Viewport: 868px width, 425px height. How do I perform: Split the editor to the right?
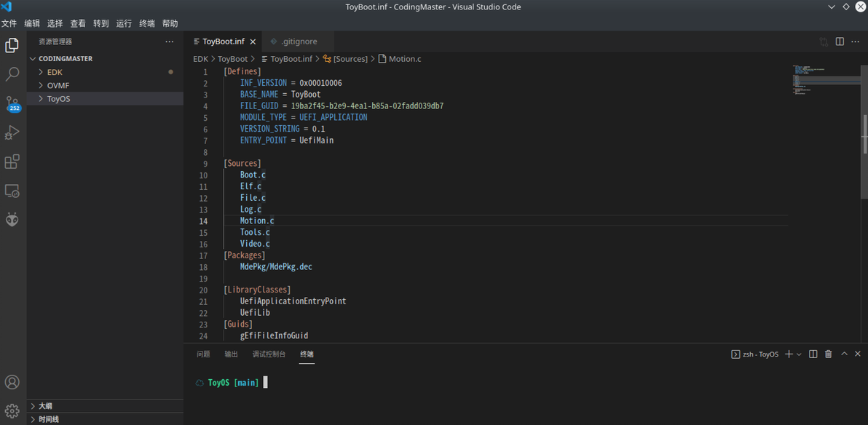[x=840, y=41]
